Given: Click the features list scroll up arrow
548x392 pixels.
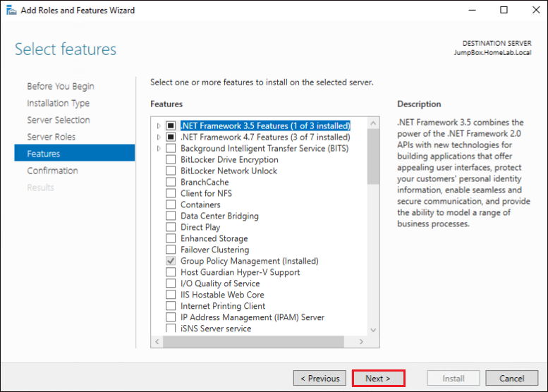Looking at the screenshot, I should [373, 123].
